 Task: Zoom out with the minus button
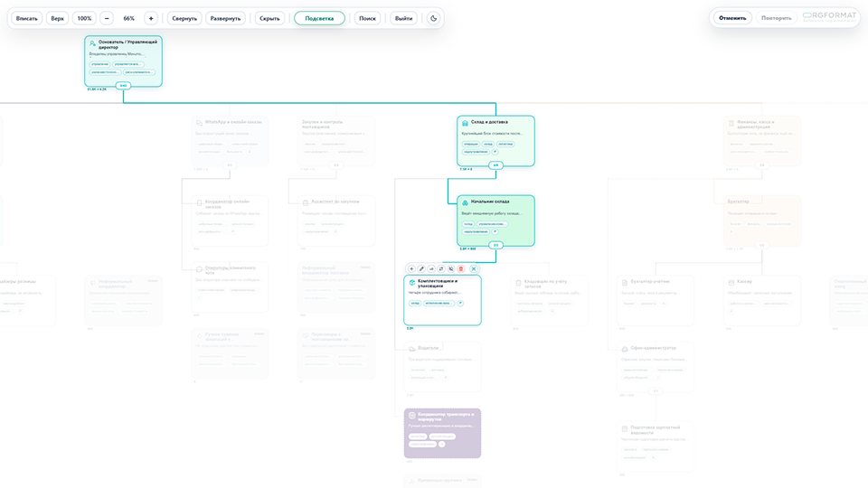pyautogui.click(x=107, y=18)
